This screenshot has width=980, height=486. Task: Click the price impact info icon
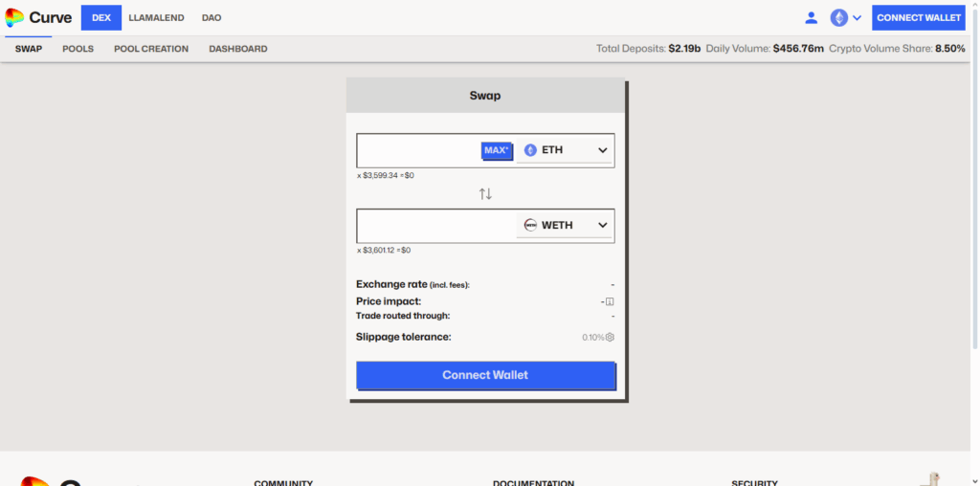610,301
